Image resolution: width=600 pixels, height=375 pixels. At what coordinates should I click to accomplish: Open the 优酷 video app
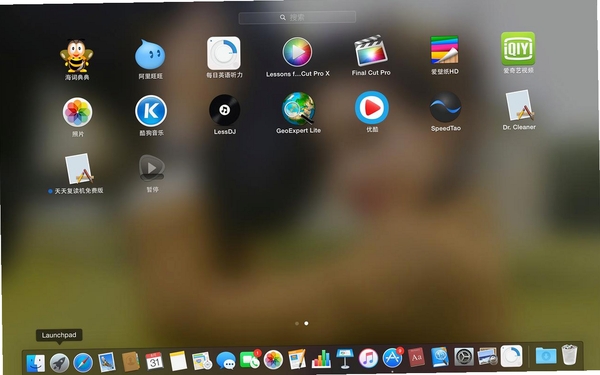coord(372,108)
